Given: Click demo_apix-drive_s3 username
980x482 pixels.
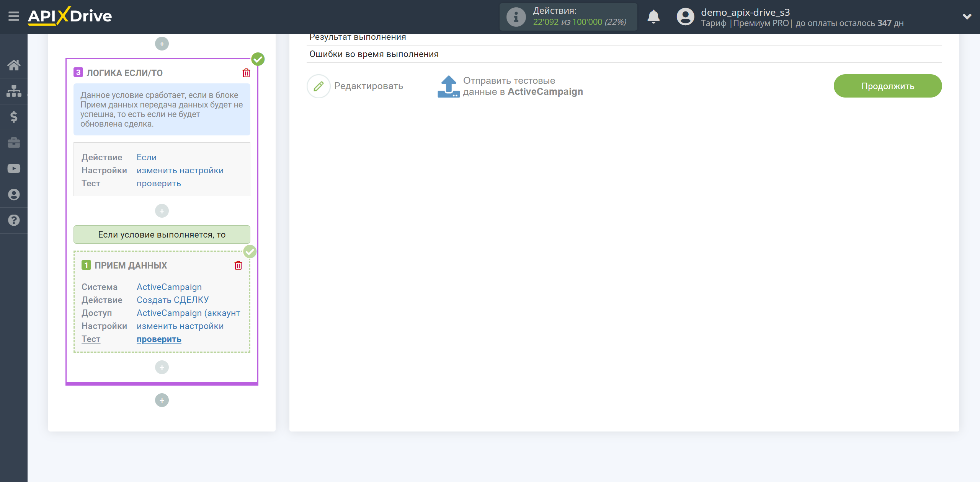Looking at the screenshot, I should [x=745, y=12].
